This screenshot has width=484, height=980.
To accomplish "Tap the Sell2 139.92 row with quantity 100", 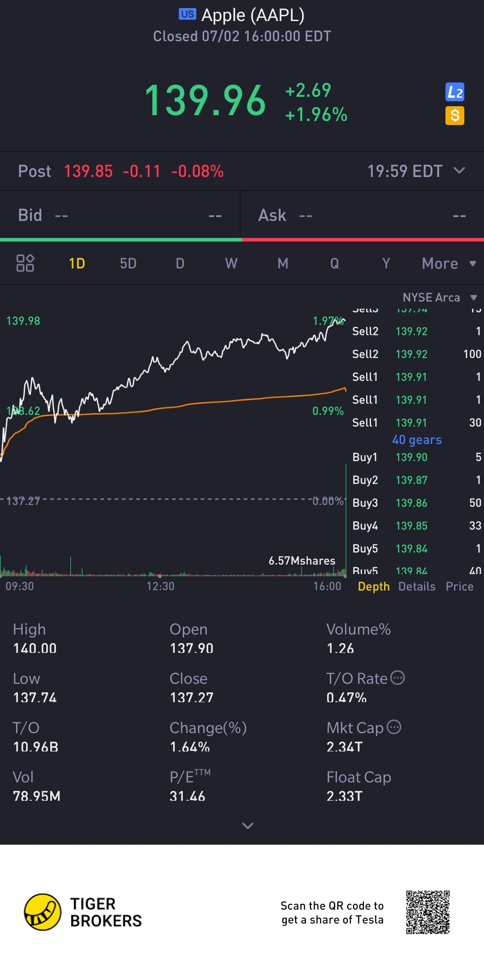I will (x=417, y=354).
